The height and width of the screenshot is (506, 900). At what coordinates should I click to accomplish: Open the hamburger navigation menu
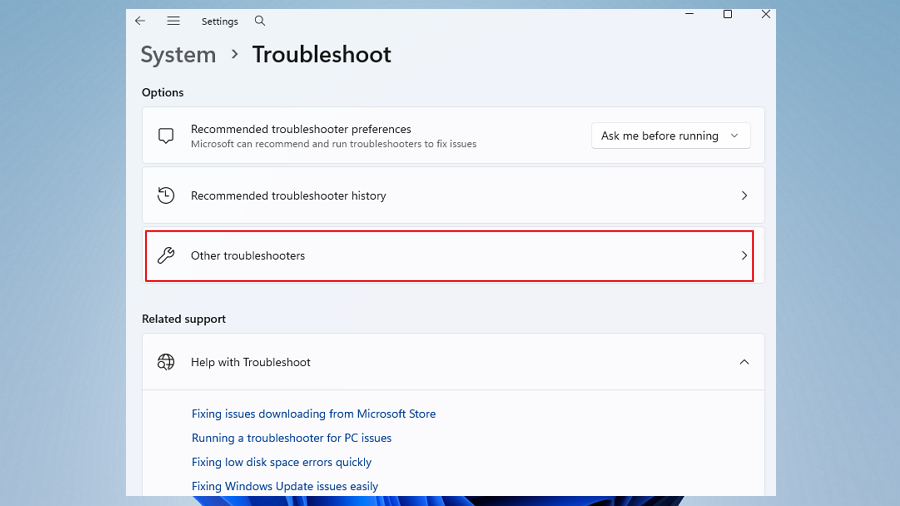coord(173,21)
